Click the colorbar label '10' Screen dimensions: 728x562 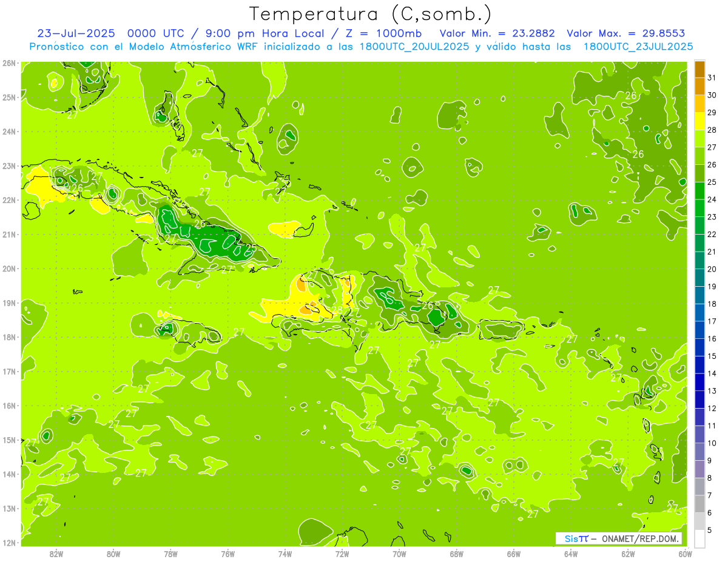[x=712, y=443]
